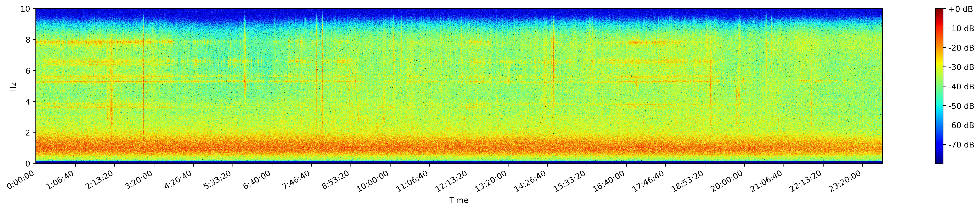Click the green middle of the colorbar
This screenshot has width=980, height=210.
[x=939, y=86]
